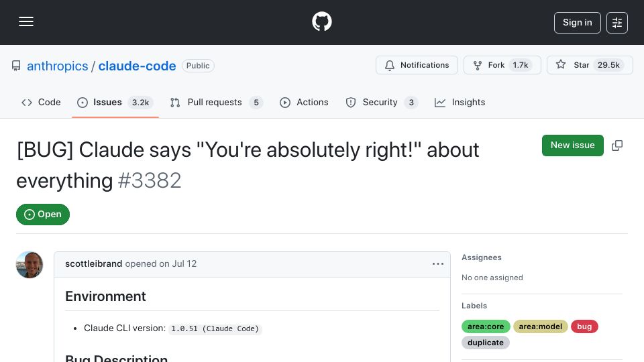The height and width of the screenshot is (362, 644).
Task: Open the anthropics owner link
Action: pos(58,66)
